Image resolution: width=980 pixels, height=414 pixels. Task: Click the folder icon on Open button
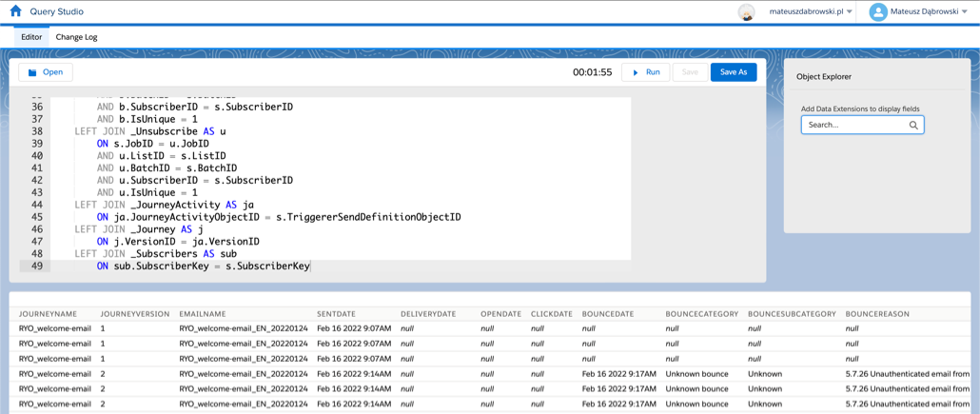pyautogui.click(x=32, y=72)
